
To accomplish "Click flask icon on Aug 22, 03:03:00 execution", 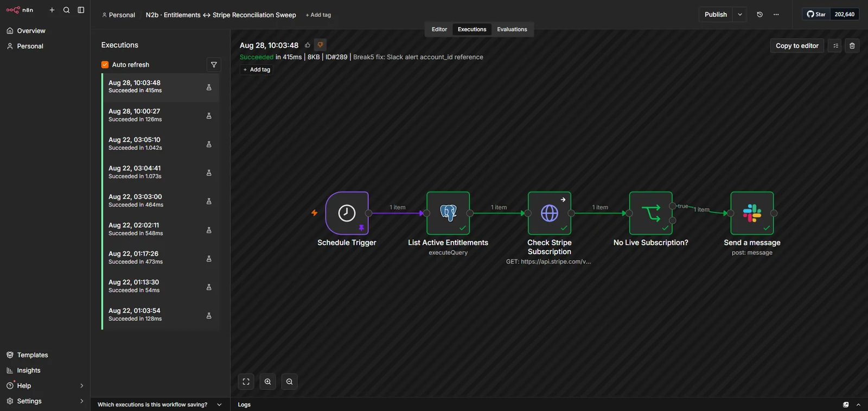I will (209, 201).
